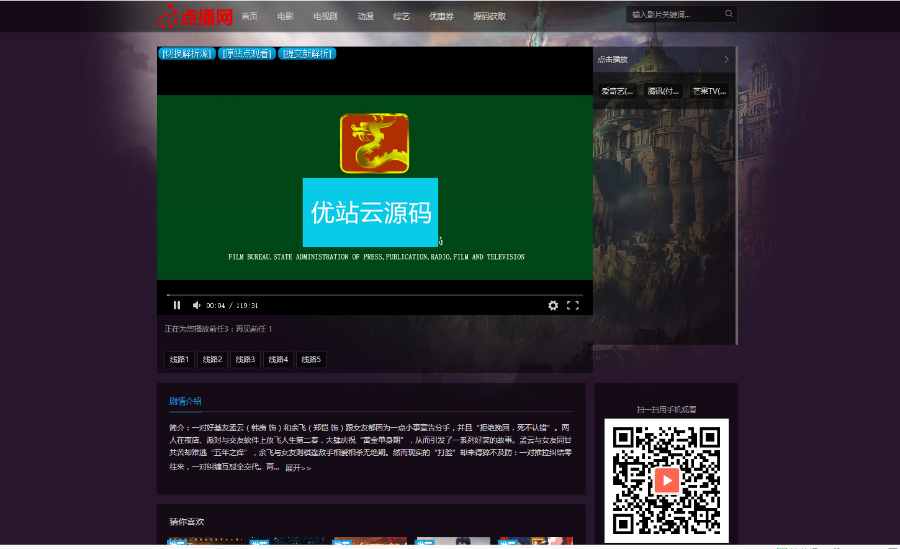Choose the 爱奇艺 playback source
This screenshot has width=900, height=549.
617,91
